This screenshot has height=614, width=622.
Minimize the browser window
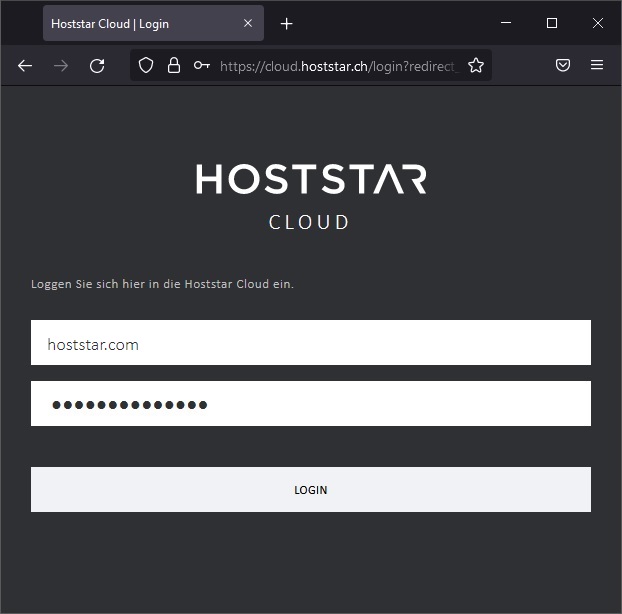(x=506, y=23)
